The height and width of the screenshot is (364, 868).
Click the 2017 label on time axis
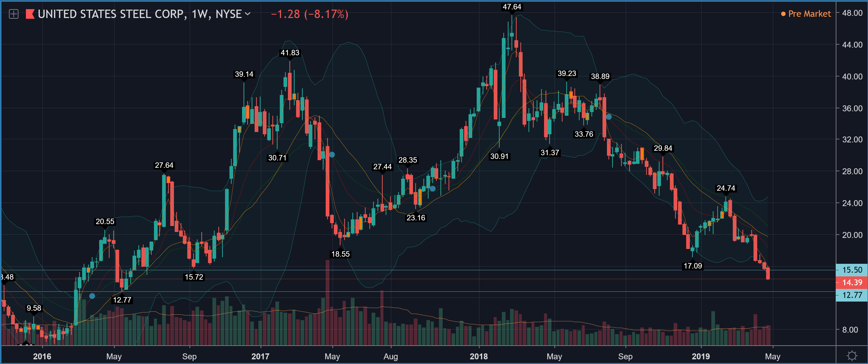coord(261,357)
